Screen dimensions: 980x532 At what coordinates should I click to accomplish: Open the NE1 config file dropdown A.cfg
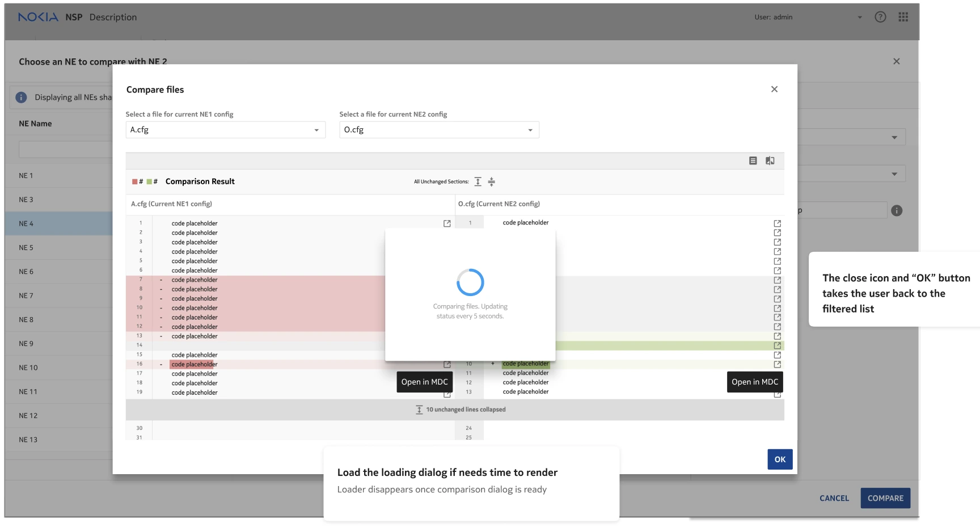tap(225, 130)
